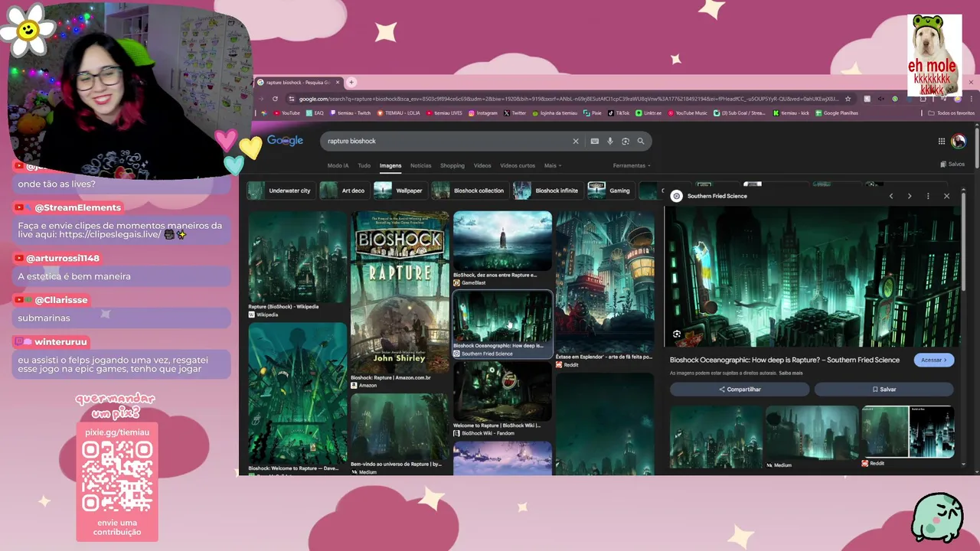
Task: Open the EAQ bookmark
Action: (x=315, y=113)
